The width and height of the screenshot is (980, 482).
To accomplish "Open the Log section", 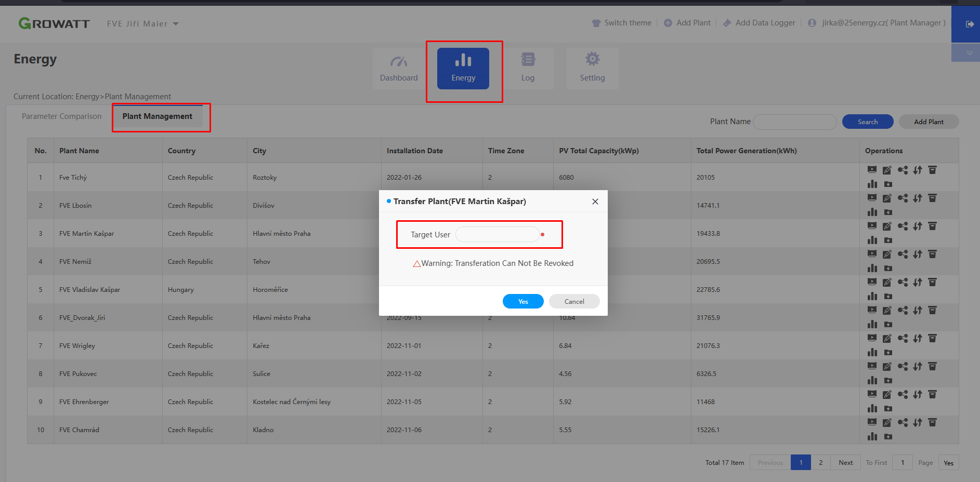I will (528, 69).
